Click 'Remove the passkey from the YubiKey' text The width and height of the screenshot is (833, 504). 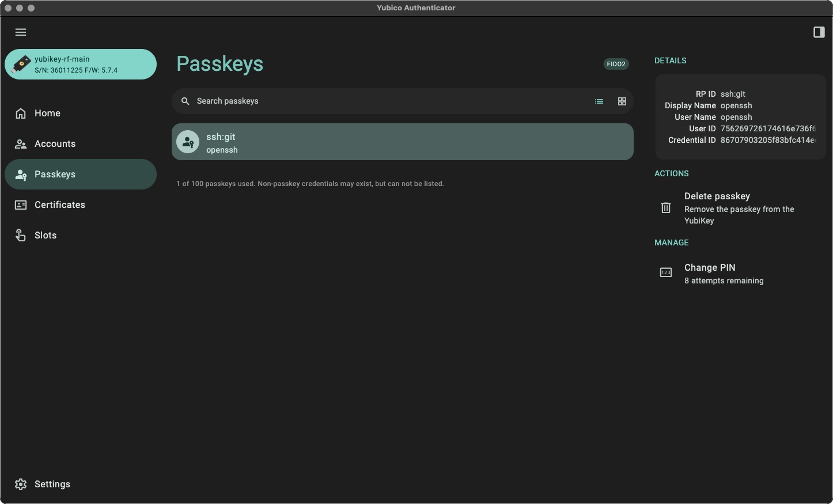(739, 215)
